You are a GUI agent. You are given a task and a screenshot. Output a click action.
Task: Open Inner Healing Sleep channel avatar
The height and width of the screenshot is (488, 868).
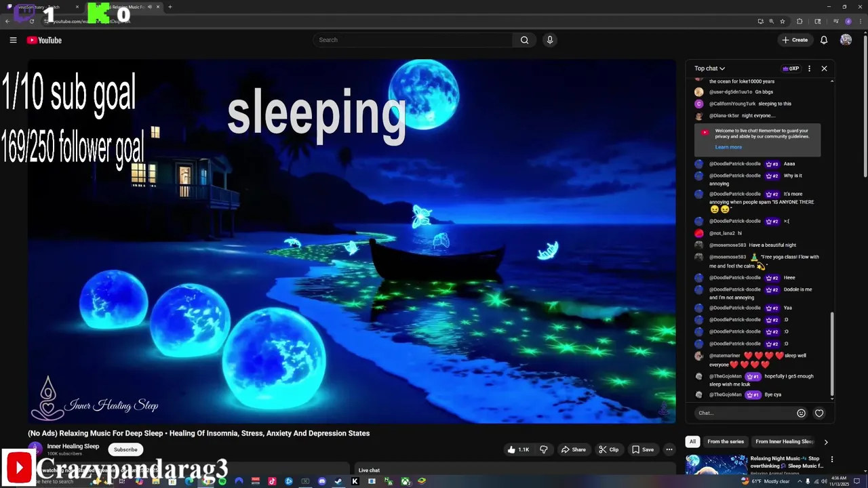pos(35,449)
